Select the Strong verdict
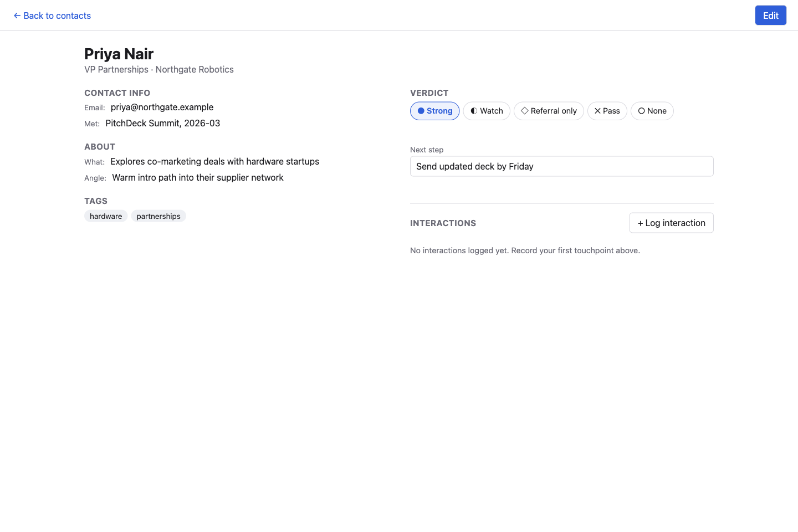Viewport: 798px width, 532px height. click(x=435, y=111)
